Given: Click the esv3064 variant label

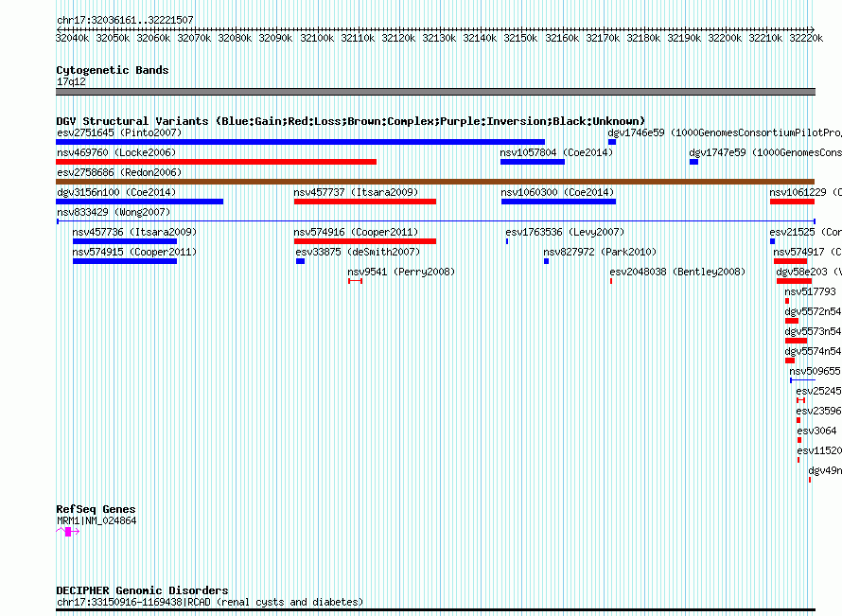Looking at the screenshot, I should click(816, 431).
